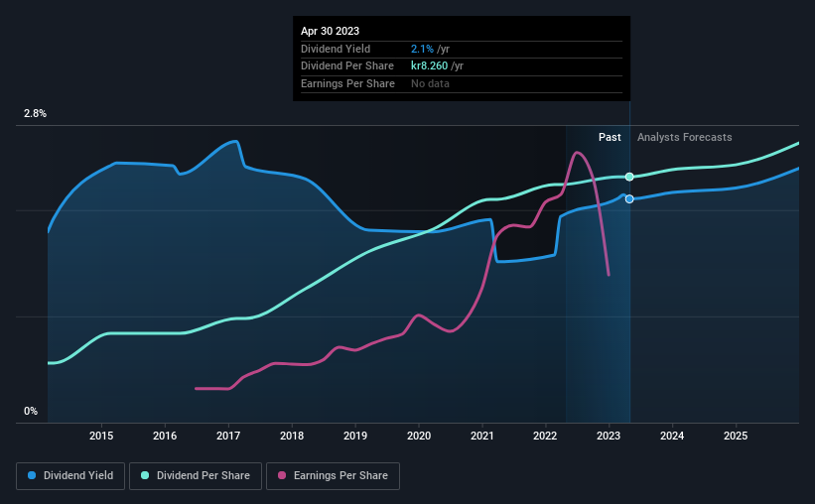
Task: Click the 2.1% dividend yield value
Action: coord(422,49)
